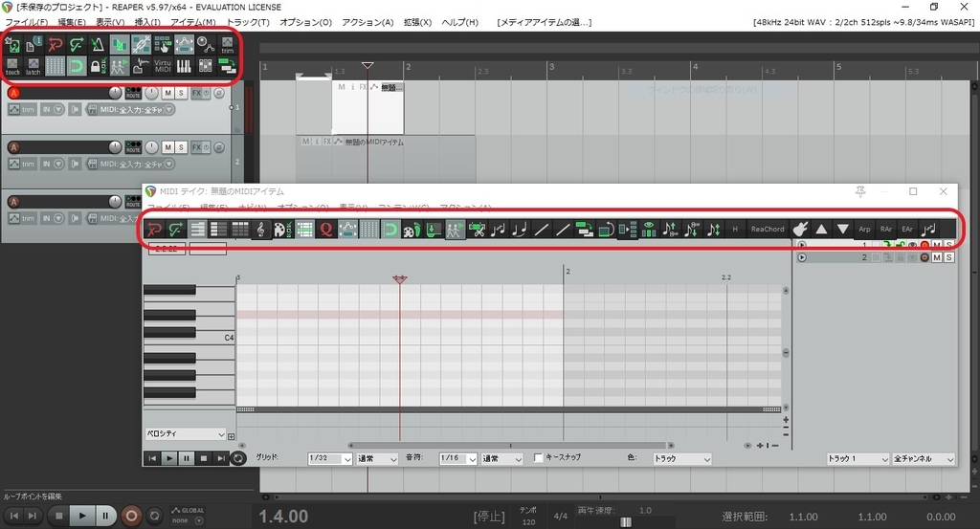Click the EAr button in MIDI toolbar
The image size is (980, 529).
(907, 230)
